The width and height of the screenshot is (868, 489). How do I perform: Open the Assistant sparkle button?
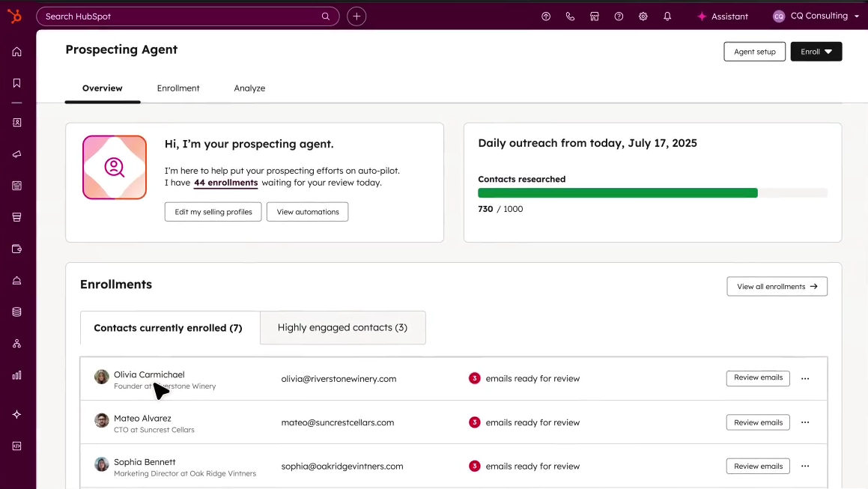723,16
